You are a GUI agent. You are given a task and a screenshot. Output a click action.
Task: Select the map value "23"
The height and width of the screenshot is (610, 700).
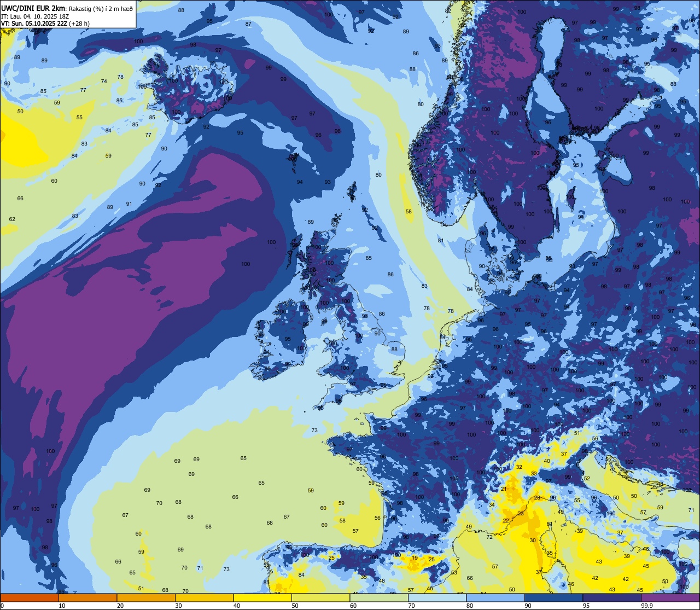click(521, 513)
